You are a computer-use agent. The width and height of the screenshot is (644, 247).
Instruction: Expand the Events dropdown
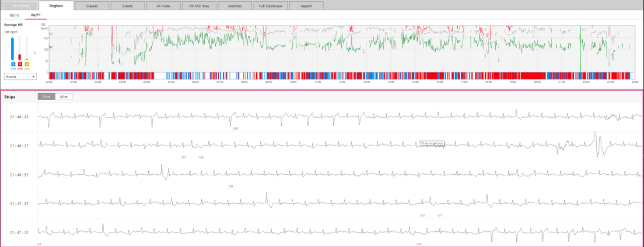(x=20, y=76)
